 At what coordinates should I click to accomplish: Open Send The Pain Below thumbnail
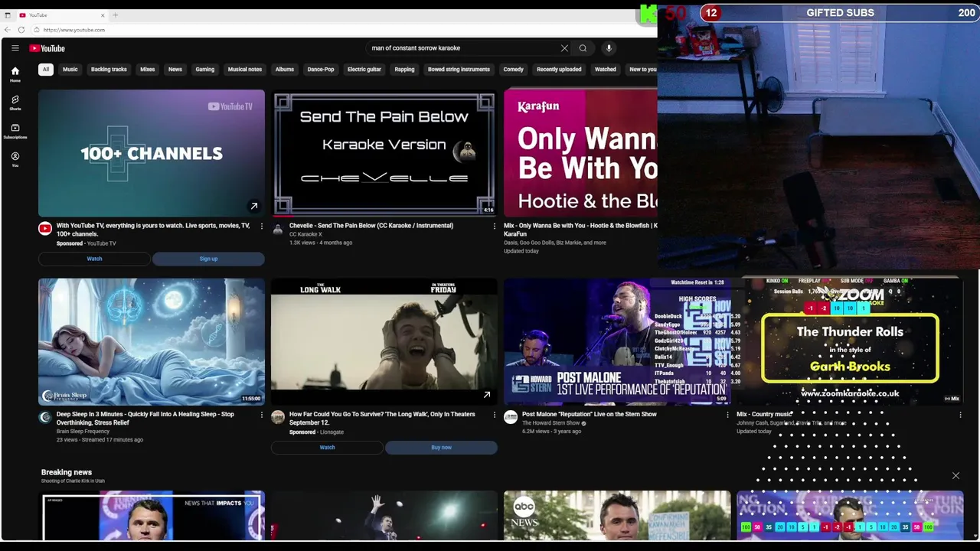coord(384,153)
